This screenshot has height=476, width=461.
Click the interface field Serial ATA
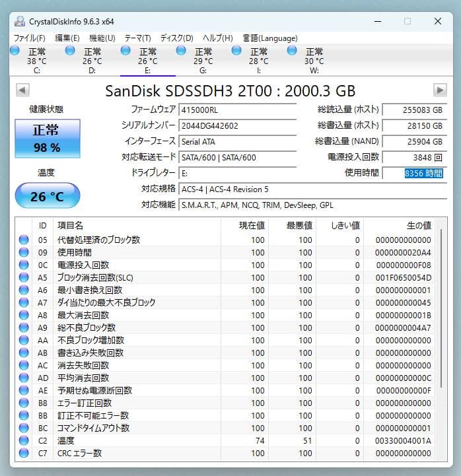coord(238,141)
